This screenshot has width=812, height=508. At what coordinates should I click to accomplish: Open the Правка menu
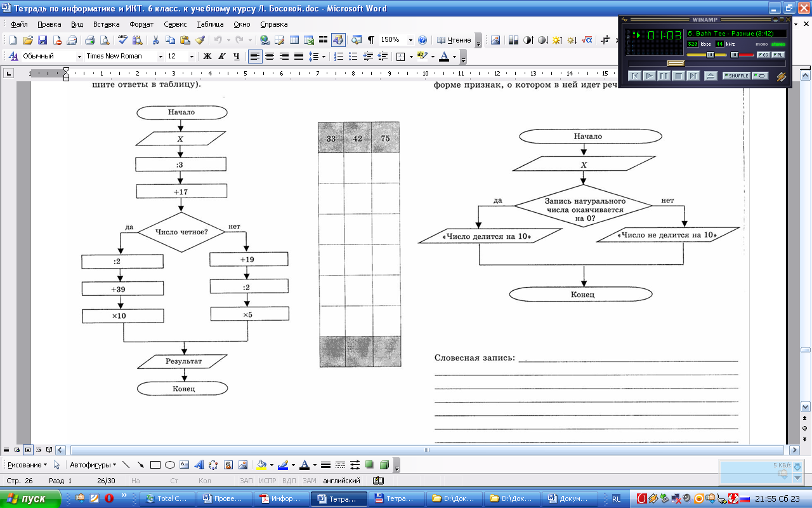[49, 24]
